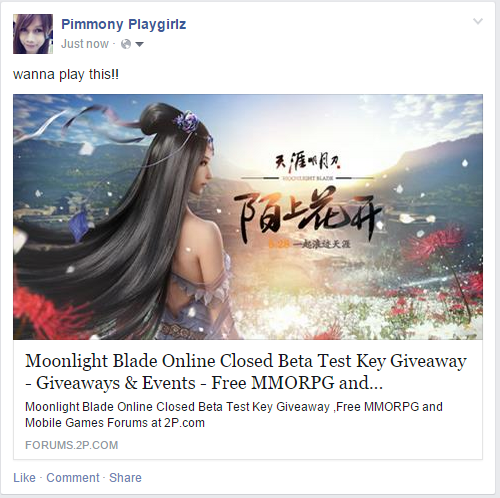Click the red spider lily on the image's right
The image size is (500, 498).
tap(433, 245)
